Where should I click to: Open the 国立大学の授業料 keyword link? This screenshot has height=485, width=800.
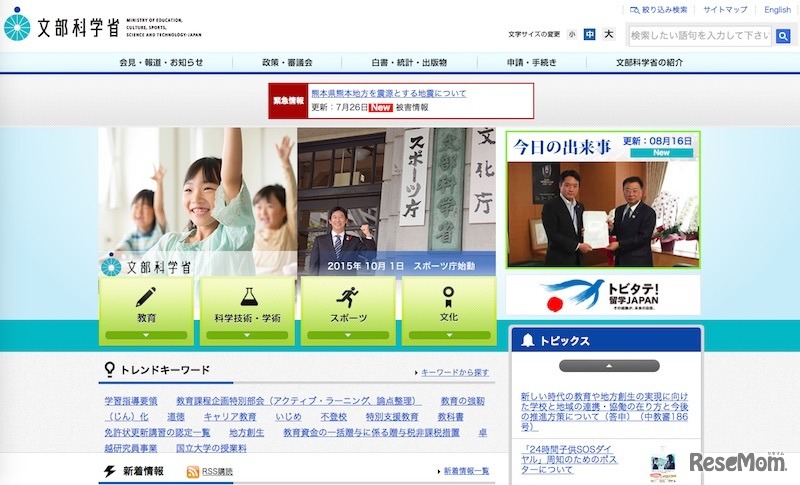pos(211,448)
